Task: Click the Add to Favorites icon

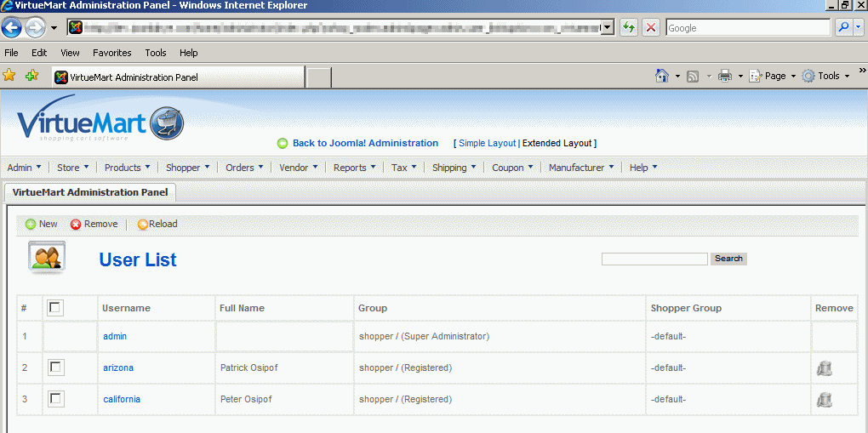Action: pyautogui.click(x=32, y=75)
